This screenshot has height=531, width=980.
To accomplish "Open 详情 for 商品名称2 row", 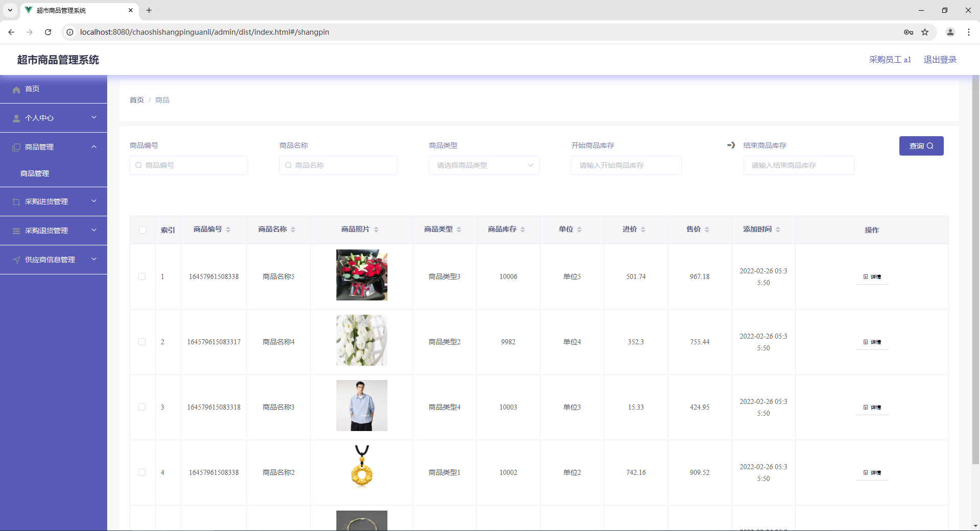I will pyautogui.click(x=872, y=473).
